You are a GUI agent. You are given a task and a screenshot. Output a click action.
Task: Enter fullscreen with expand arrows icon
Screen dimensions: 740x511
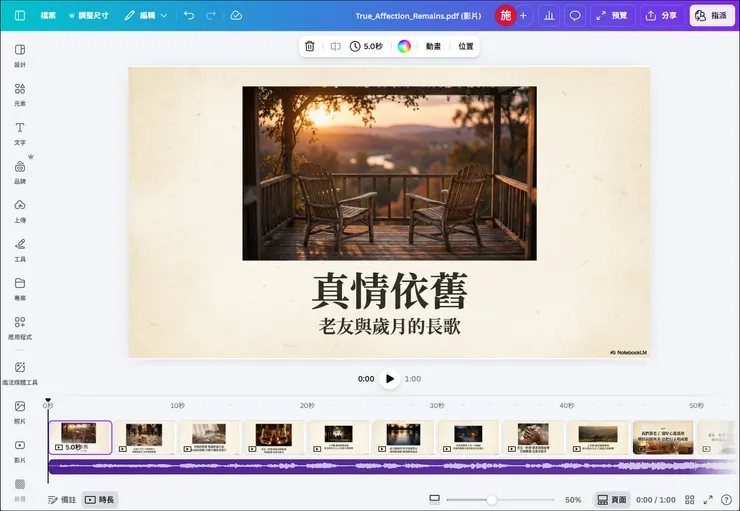(708, 500)
